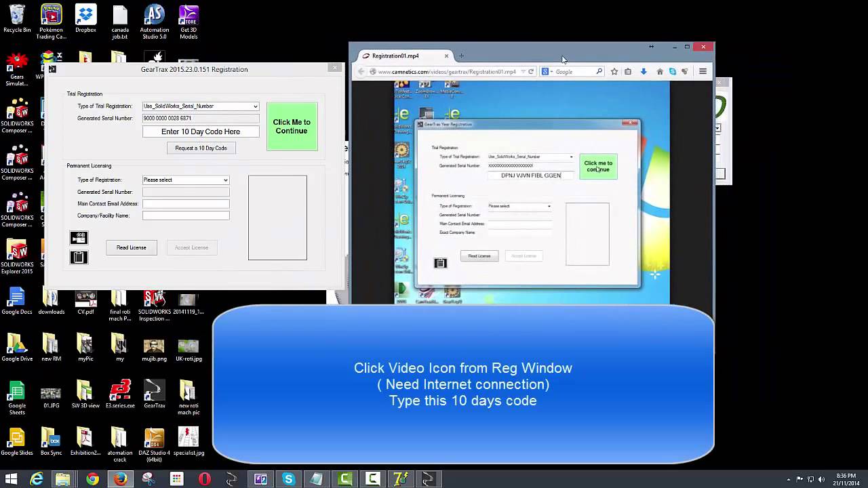Go back in the Firefox window
The image size is (868, 488).
pyautogui.click(x=361, y=71)
